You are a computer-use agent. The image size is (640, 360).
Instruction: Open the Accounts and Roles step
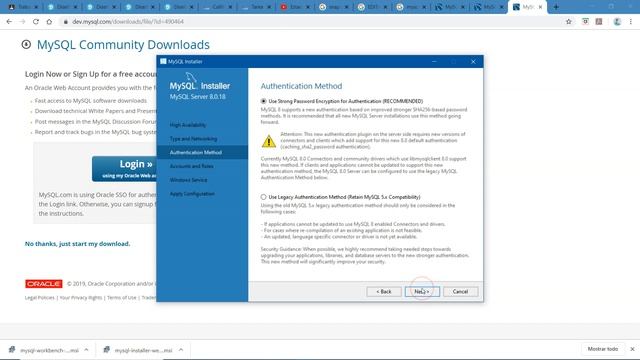coord(191,166)
